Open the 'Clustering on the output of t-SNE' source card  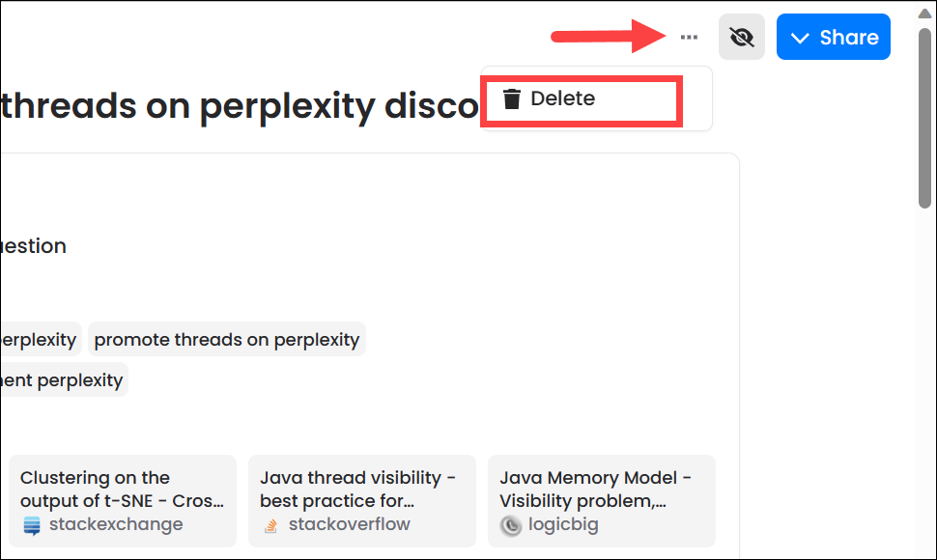[x=123, y=501]
